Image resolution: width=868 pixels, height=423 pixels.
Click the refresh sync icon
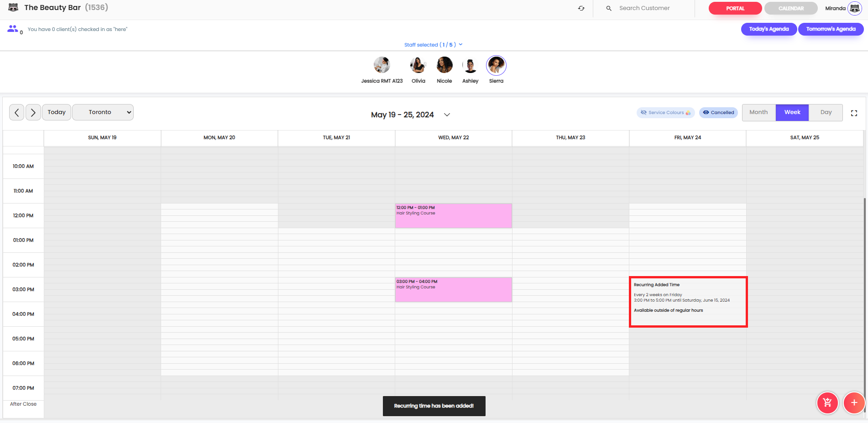click(x=581, y=8)
